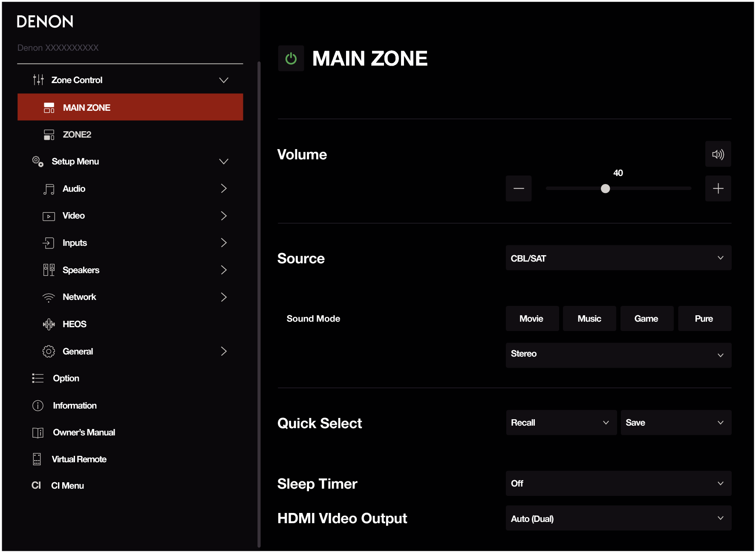Expand Network with its right chevron
The width and height of the screenshot is (756, 553).
pyautogui.click(x=224, y=297)
